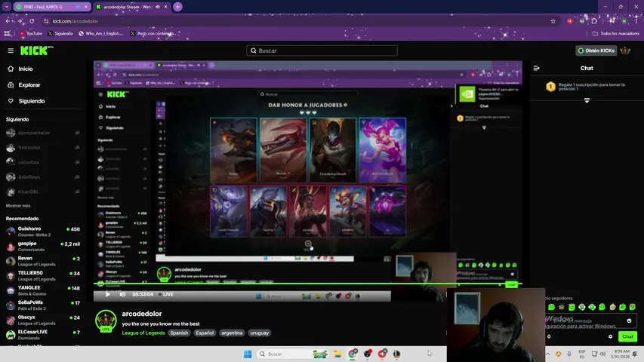Click the Kick Buscar search field

pos(322,51)
